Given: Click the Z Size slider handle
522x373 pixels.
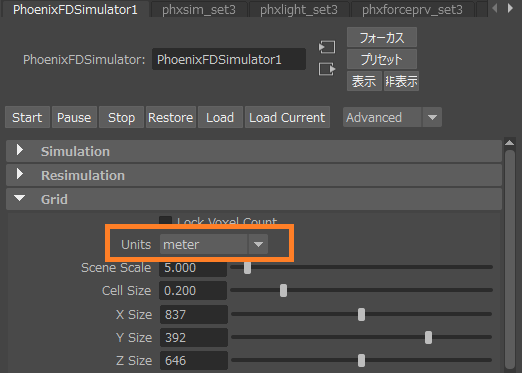Looking at the screenshot, I should 361,360.
